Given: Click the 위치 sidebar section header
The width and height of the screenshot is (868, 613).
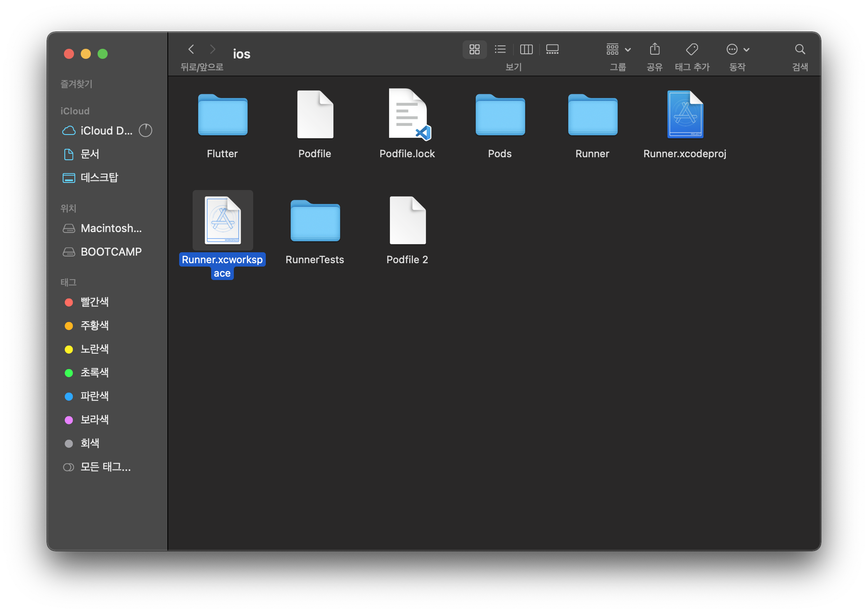Looking at the screenshot, I should [68, 209].
